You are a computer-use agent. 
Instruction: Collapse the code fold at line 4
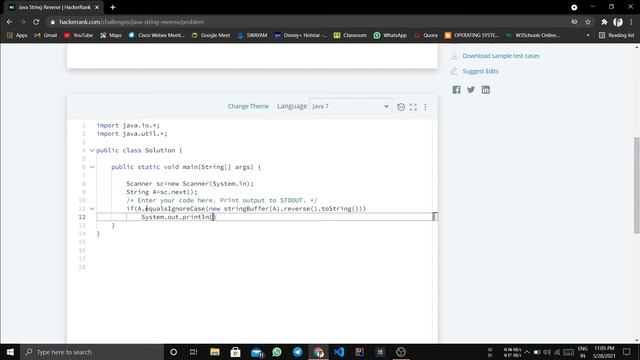coord(92,150)
